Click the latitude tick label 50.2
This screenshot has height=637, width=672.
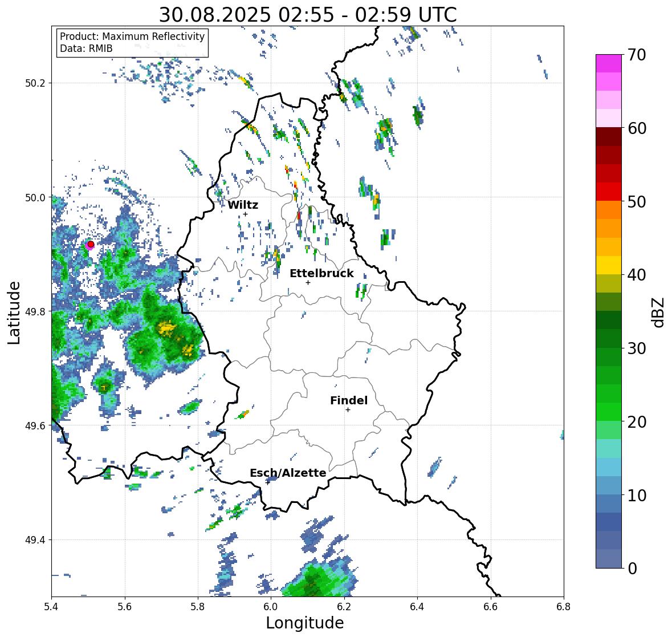35,83
